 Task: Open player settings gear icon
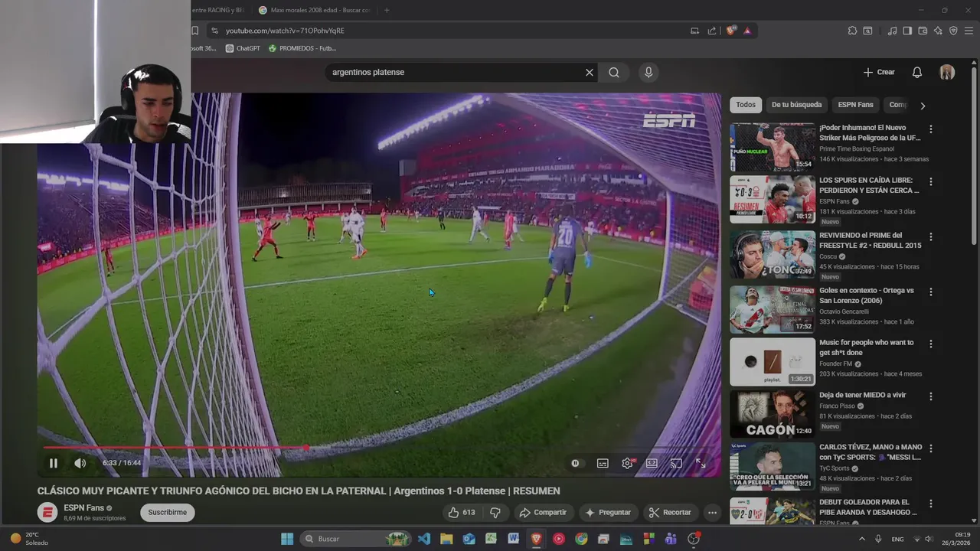(x=628, y=463)
